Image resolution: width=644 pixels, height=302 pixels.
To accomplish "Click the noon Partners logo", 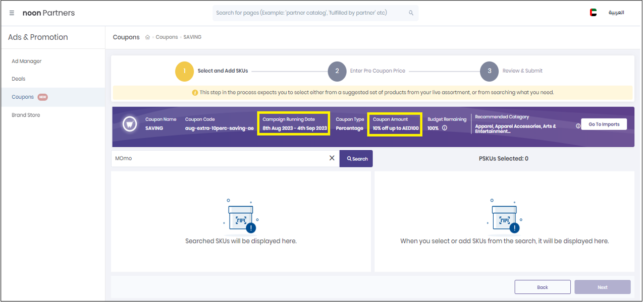I will click(48, 13).
